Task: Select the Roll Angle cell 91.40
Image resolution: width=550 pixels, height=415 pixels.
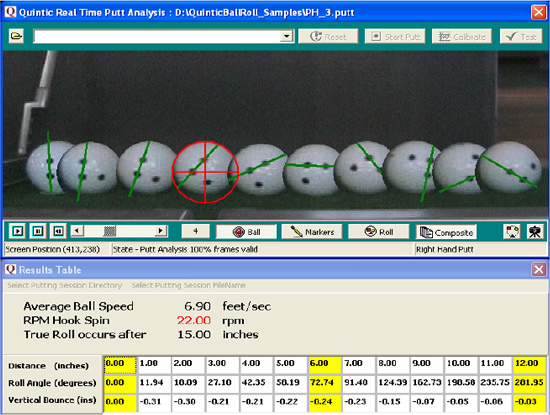Action: (x=358, y=383)
